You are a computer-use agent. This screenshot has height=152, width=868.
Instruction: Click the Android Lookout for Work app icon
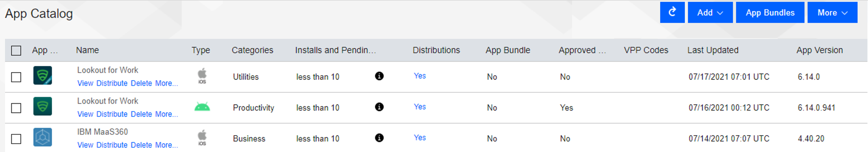click(42, 106)
